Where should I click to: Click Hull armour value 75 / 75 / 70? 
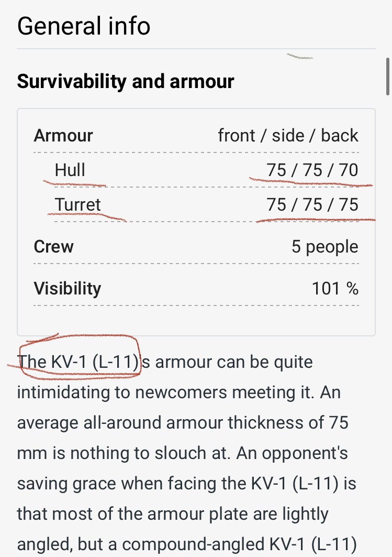point(312,170)
